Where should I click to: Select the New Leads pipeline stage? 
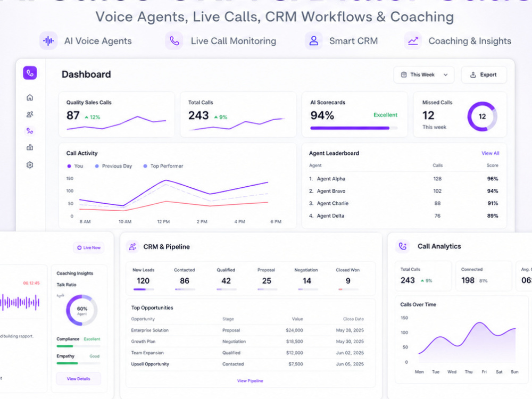pos(143,279)
